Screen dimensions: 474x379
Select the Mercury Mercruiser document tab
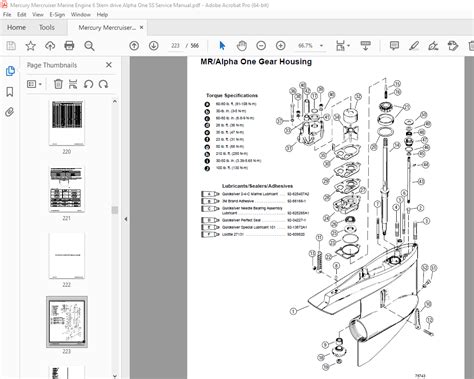pyautogui.click(x=107, y=28)
